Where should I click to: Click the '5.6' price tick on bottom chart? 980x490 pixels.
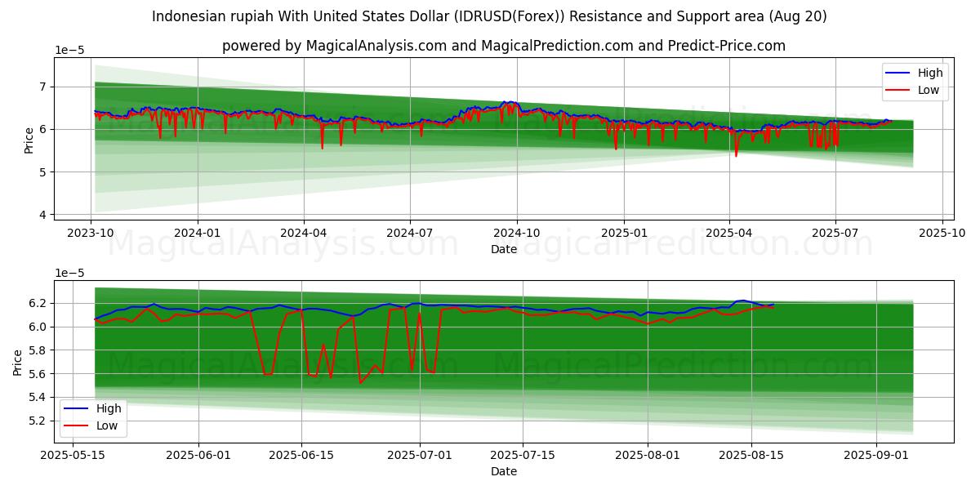pyautogui.click(x=38, y=374)
